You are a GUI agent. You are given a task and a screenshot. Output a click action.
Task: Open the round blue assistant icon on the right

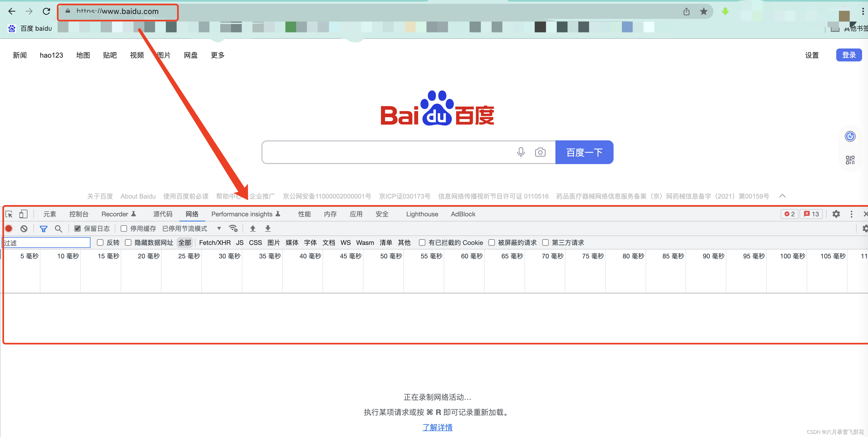[x=850, y=136]
